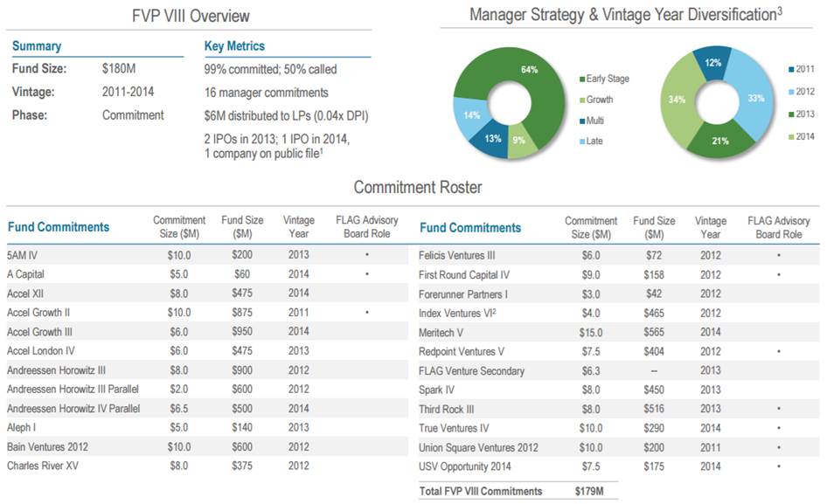Image resolution: width=827 pixels, height=504 pixels.
Task: Click the "$179M" total commitments value
Action: (589, 492)
